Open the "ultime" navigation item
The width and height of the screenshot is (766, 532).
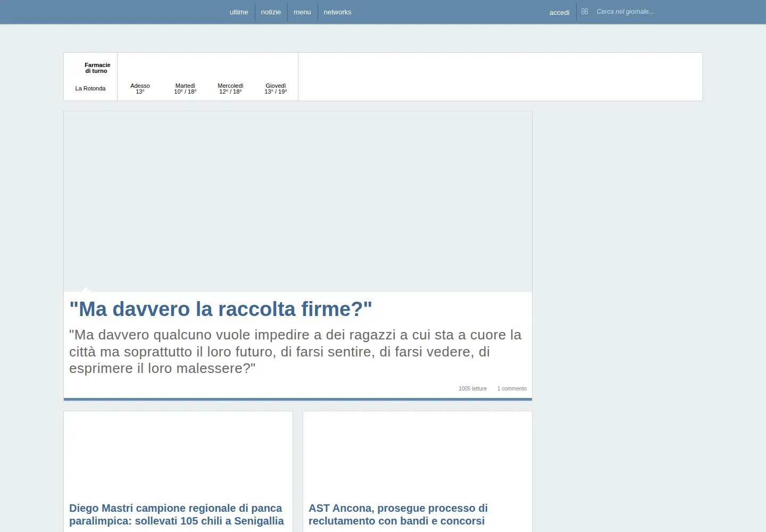[x=239, y=12]
